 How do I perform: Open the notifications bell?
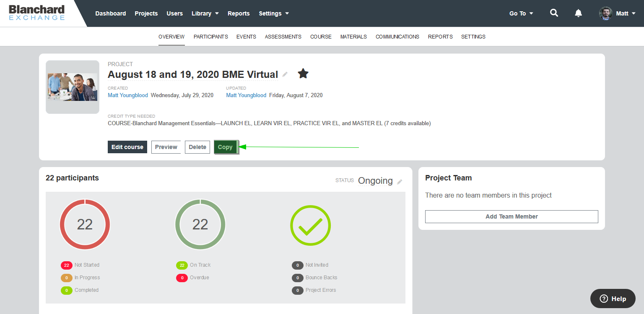tap(578, 13)
